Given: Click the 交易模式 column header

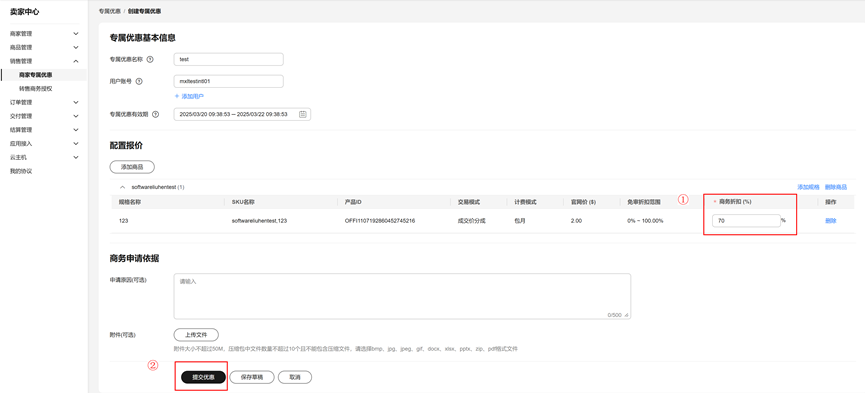Looking at the screenshot, I should [x=468, y=202].
